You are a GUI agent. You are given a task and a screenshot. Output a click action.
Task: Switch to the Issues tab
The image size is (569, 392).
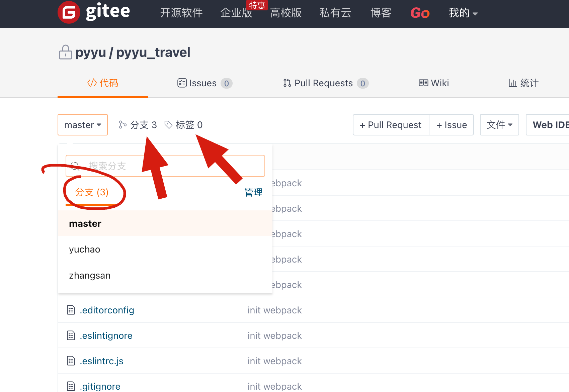coord(204,83)
